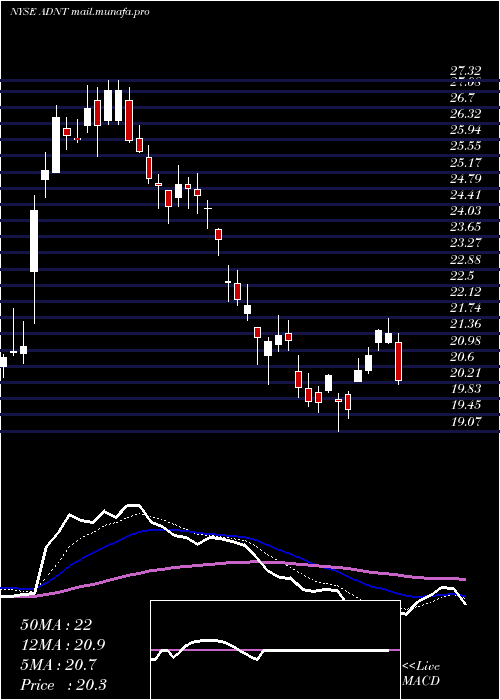
Task: Click the 22.12 price level label
Action: [465, 292]
